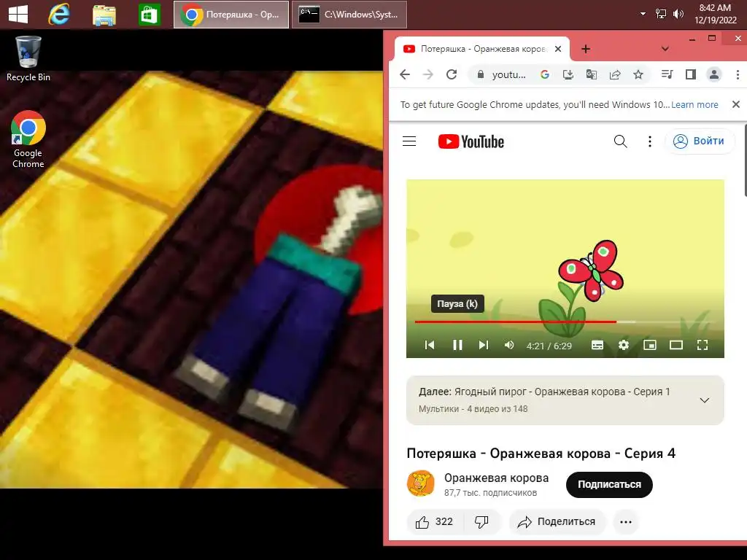747x560 pixels.
Task: Open the Chrome profile avatar
Action: click(x=713, y=74)
